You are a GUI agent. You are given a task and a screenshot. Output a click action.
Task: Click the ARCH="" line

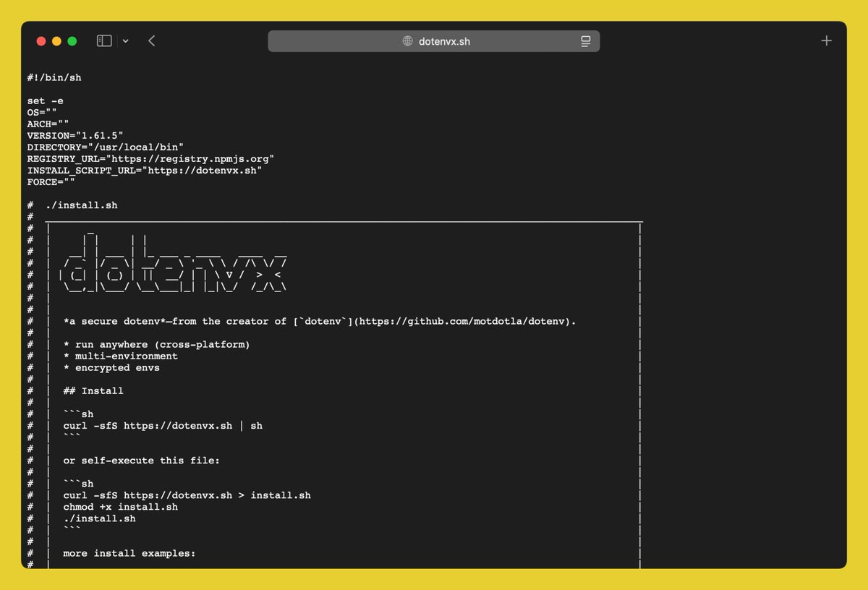point(48,124)
